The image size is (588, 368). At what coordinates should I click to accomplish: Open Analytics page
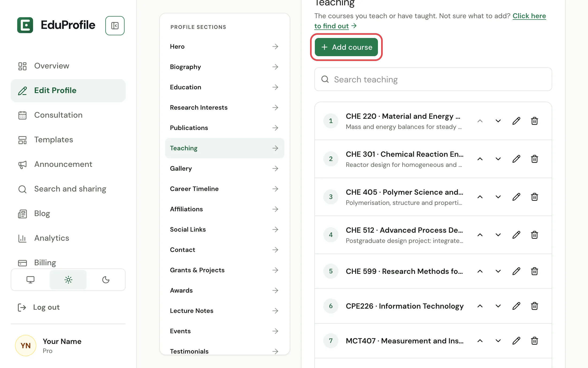(68, 238)
